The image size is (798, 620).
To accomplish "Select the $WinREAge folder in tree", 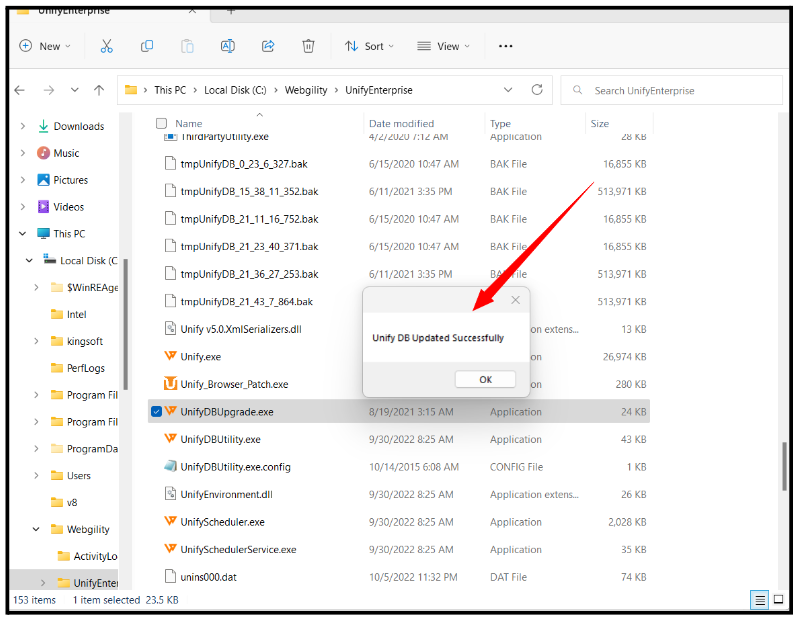I will coord(92,288).
